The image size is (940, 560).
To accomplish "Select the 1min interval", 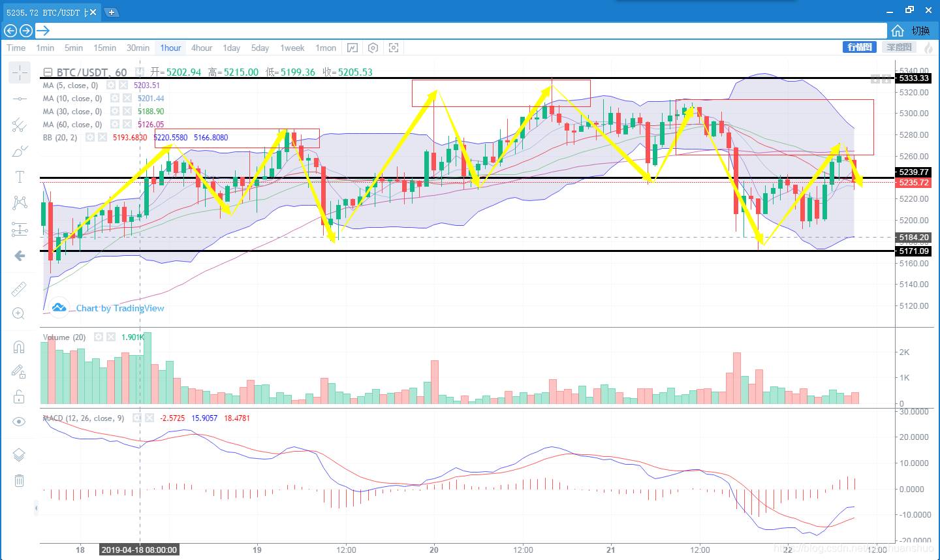I will coord(45,48).
